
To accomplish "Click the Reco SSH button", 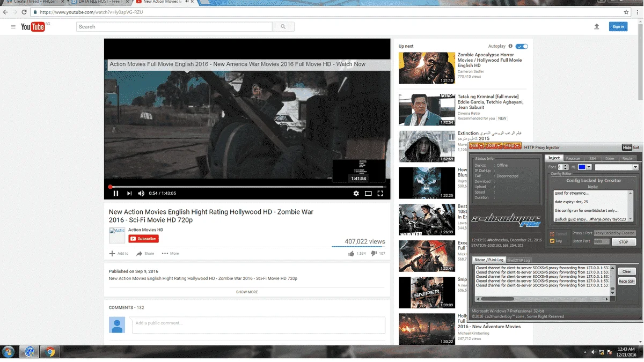I will pos(626,281).
